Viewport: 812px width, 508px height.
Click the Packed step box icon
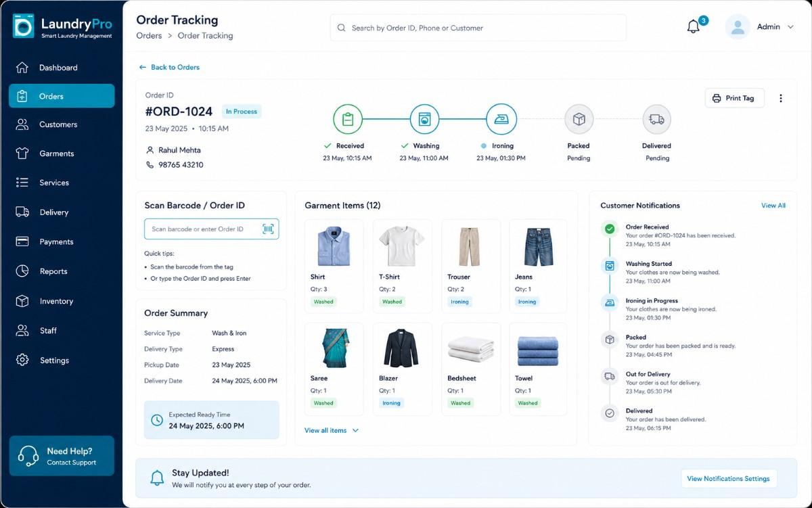579,119
